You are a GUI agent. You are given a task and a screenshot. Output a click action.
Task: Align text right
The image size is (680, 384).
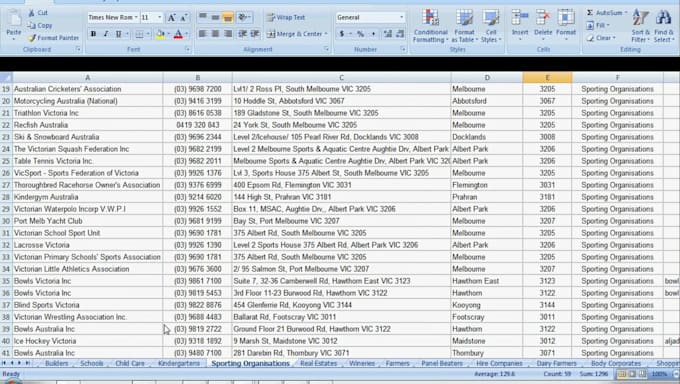point(228,34)
